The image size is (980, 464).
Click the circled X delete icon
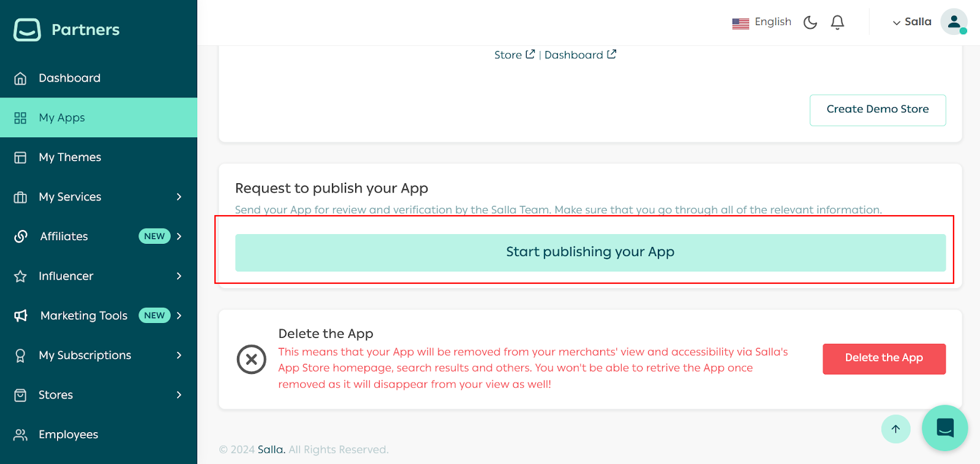pyautogui.click(x=251, y=359)
